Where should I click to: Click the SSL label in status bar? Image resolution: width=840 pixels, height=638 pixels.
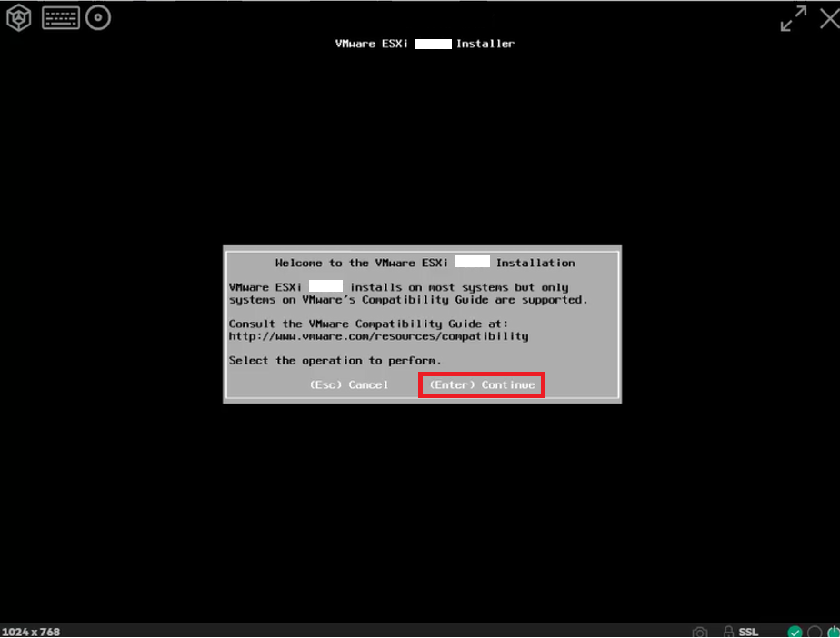(748, 633)
